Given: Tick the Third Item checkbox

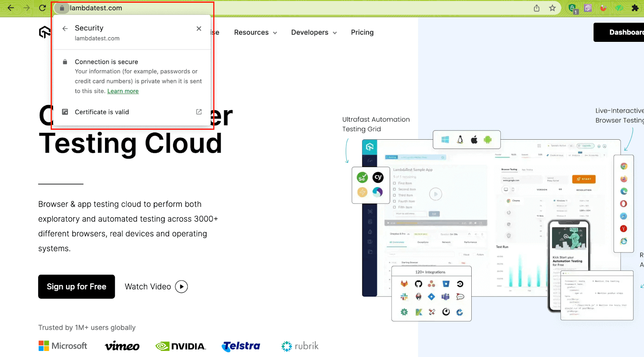Looking at the screenshot, I should click(395, 195).
